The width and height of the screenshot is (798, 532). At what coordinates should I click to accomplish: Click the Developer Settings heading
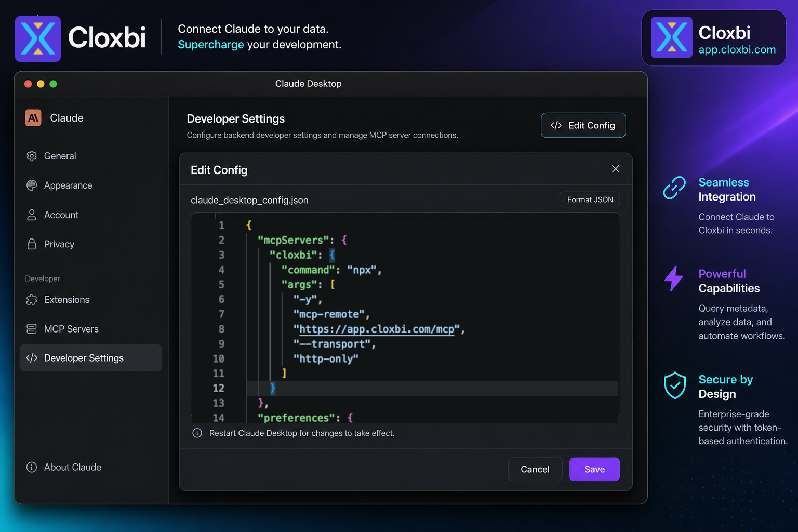[x=236, y=119]
